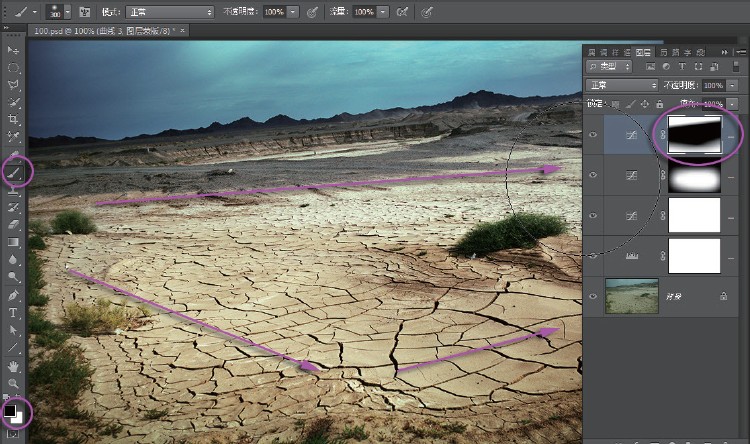Select the Quick Selection tool
The image size is (750, 444).
[13, 102]
